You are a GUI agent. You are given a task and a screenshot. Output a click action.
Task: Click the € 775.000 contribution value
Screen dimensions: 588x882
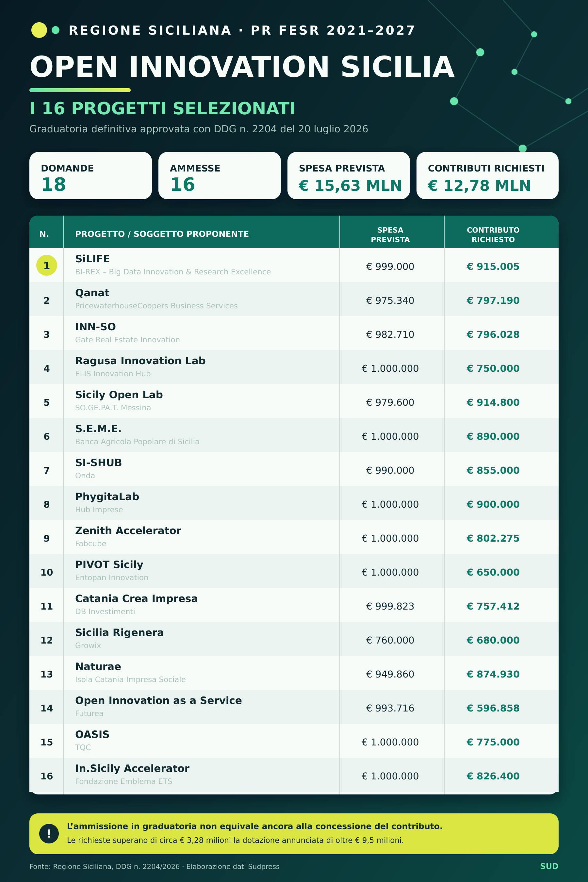493,742
